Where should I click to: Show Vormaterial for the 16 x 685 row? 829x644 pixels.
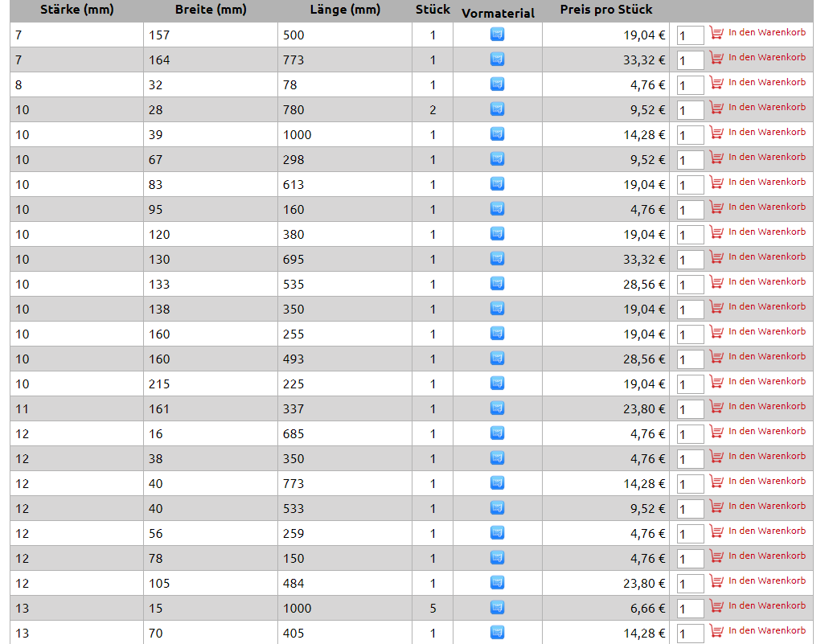[x=497, y=433]
